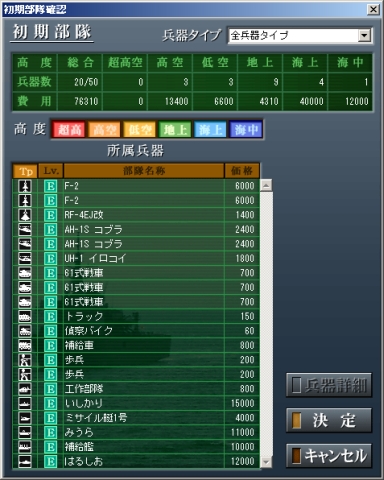Select the helicopter icon for UH-1 イロコイ
This screenshot has width=384, height=480.
pyautogui.click(x=25, y=258)
